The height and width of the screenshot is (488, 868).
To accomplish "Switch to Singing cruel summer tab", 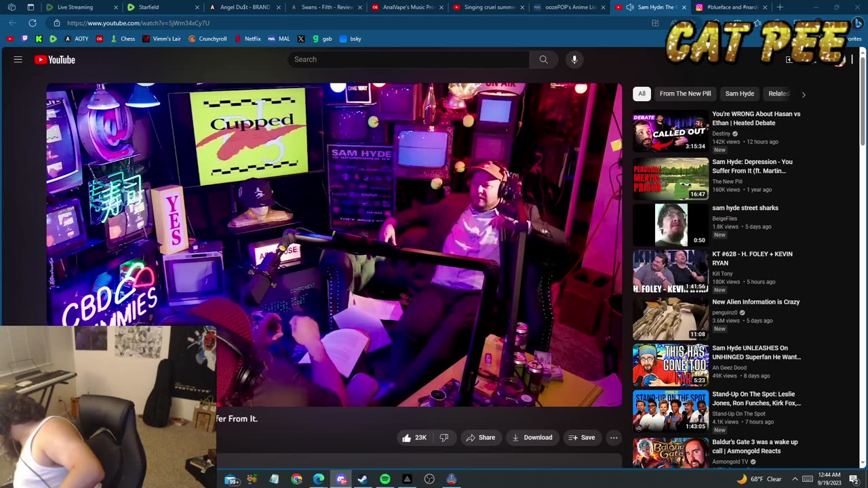I will tap(488, 7).
